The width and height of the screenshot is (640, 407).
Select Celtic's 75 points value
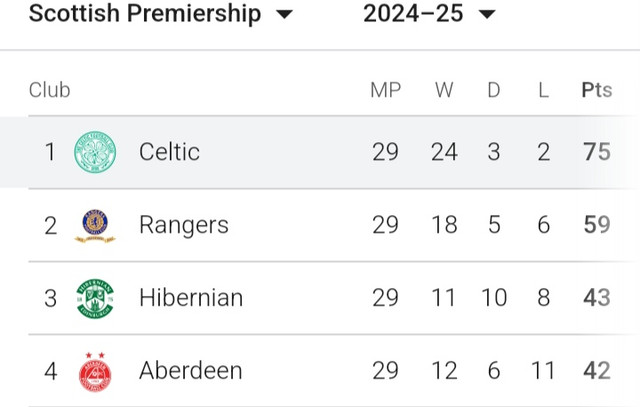click(597, 152)
